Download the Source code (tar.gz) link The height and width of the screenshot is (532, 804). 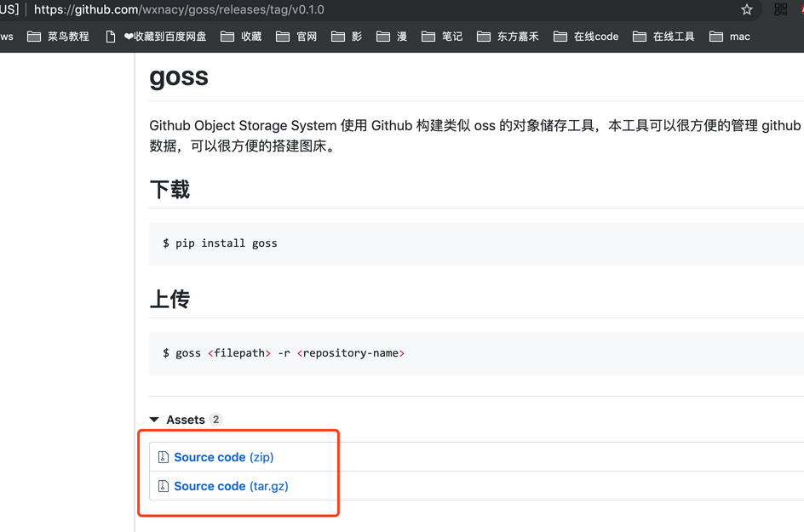(231, 486)
